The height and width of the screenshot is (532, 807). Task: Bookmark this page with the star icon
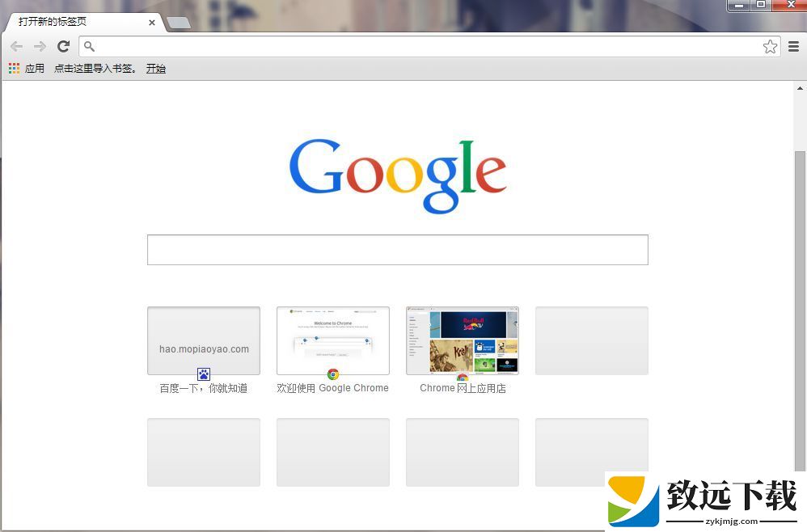tap(770, 47)
